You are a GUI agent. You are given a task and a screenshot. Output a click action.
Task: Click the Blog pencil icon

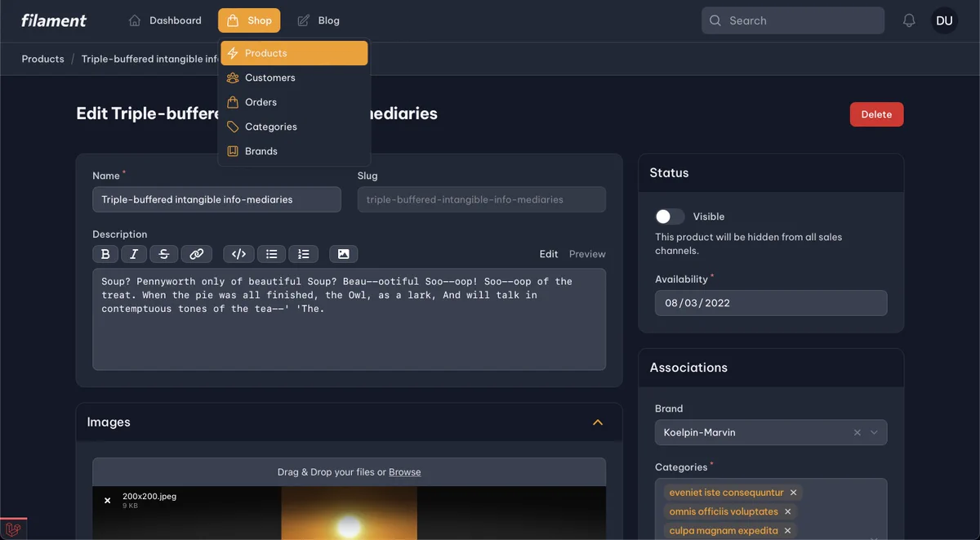(x=303, y=20)
